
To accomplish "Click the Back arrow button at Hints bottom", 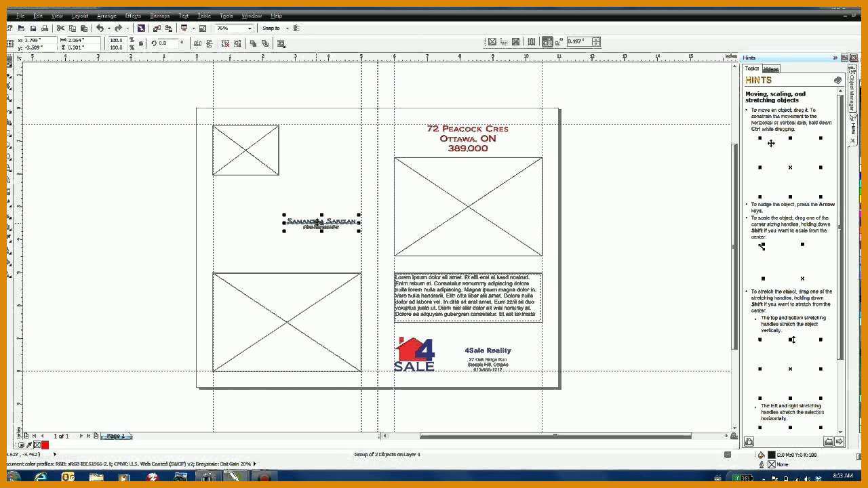I will coord(828,441).
